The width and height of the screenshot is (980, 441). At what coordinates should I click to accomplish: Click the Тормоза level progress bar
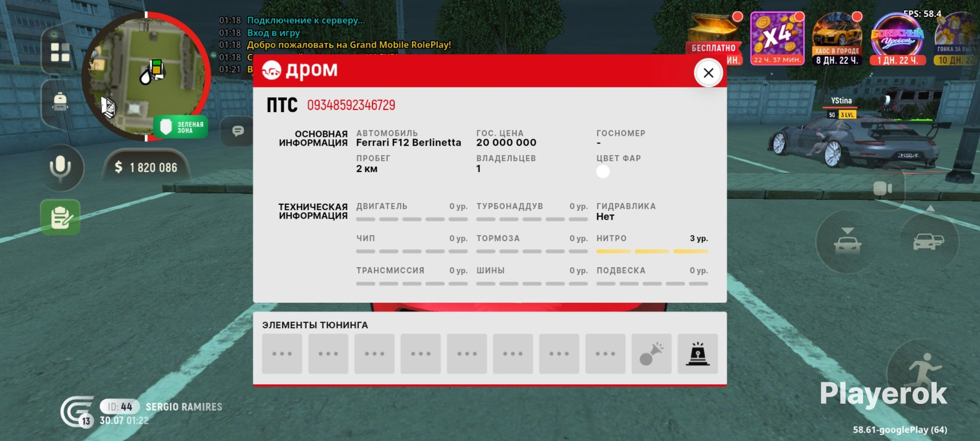point(532,252)
